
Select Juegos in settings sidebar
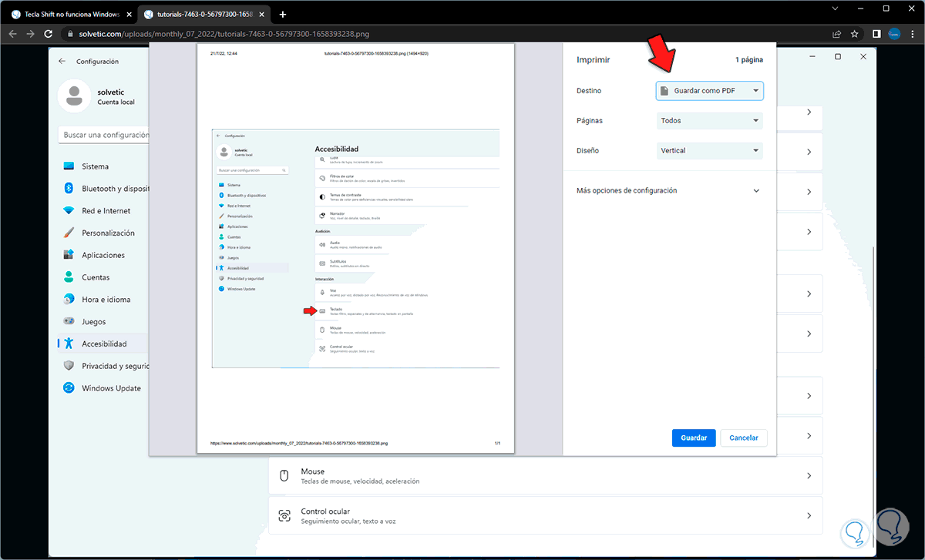click(103, 322)
